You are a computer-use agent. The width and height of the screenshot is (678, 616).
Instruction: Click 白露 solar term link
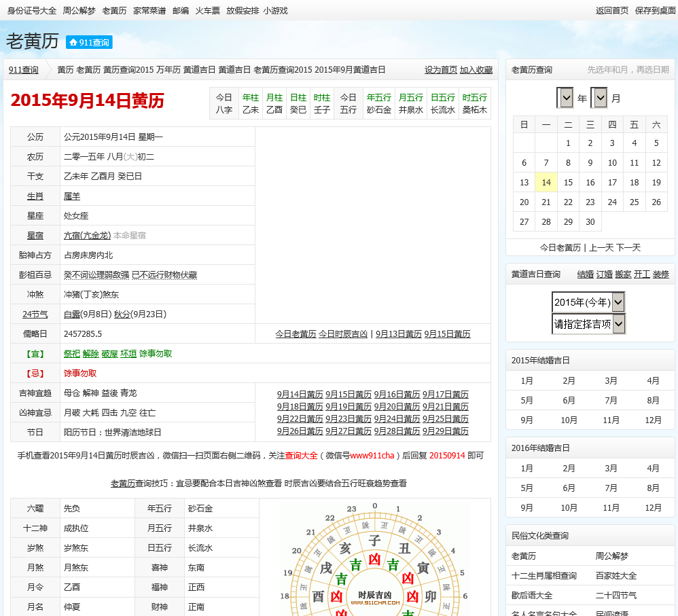tap(72, 314)
